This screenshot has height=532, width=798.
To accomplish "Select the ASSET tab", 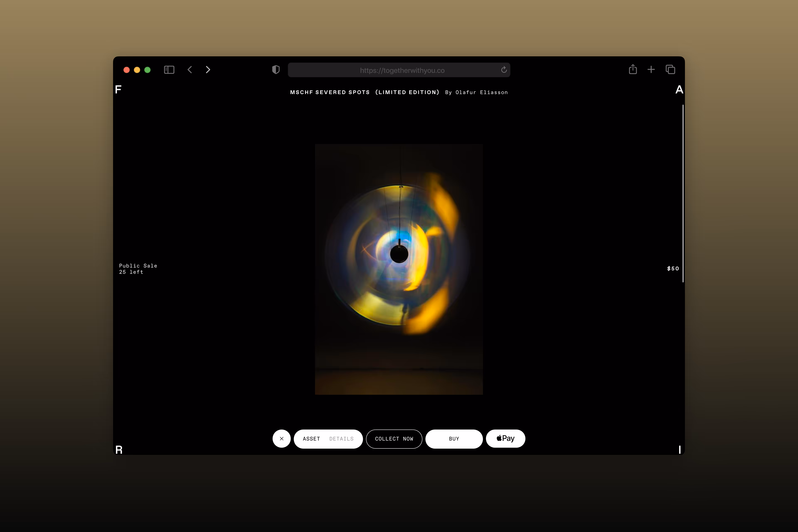I will point(311,439).
